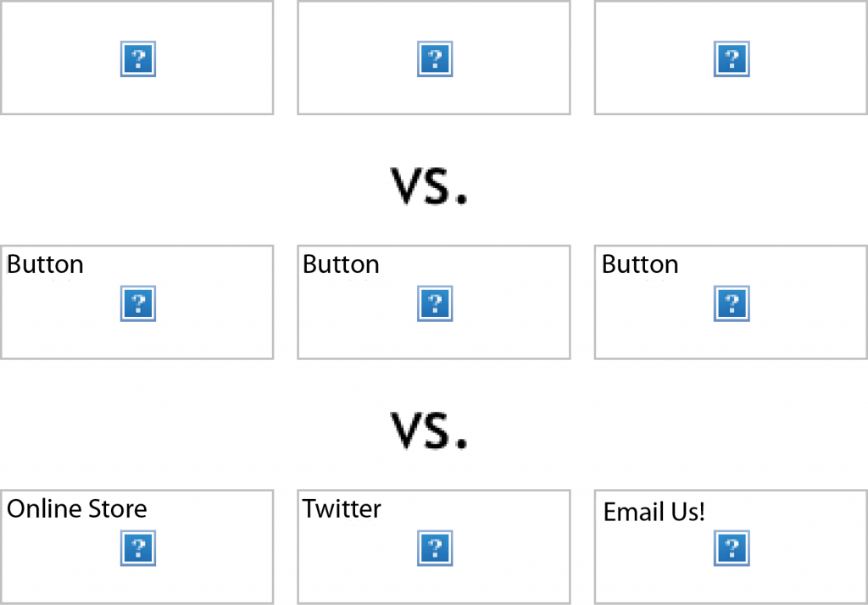
Task: Click the "Button" label in left middle-row box
Action: [x=45, y=264]
